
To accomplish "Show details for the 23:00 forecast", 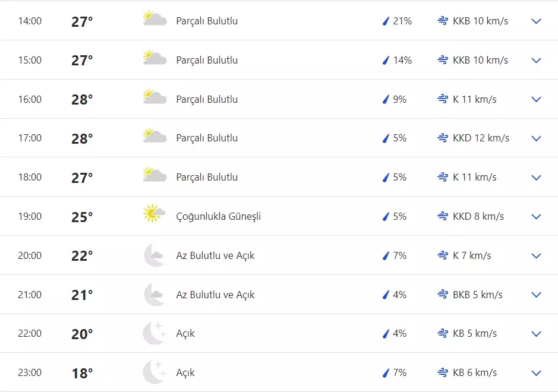I will [536, 373].
